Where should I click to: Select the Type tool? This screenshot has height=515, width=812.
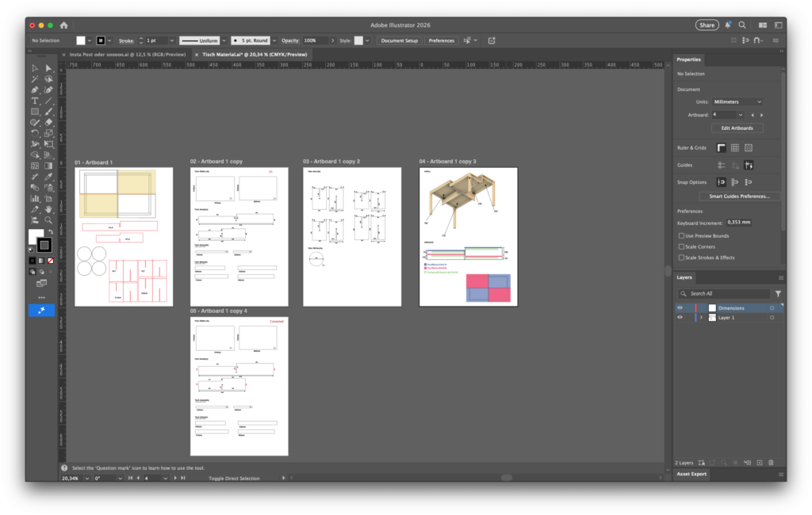click(35, 101)
